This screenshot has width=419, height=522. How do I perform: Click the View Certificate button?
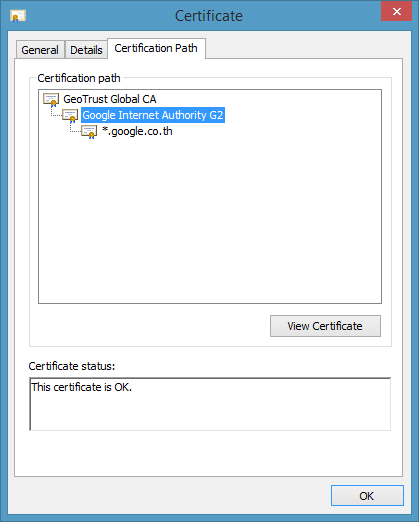click(x=325, y=326)
